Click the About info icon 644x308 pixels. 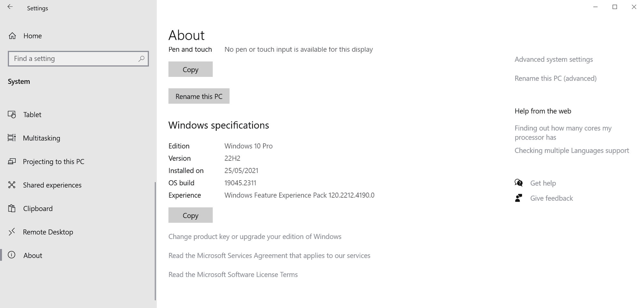click(12, 255)
